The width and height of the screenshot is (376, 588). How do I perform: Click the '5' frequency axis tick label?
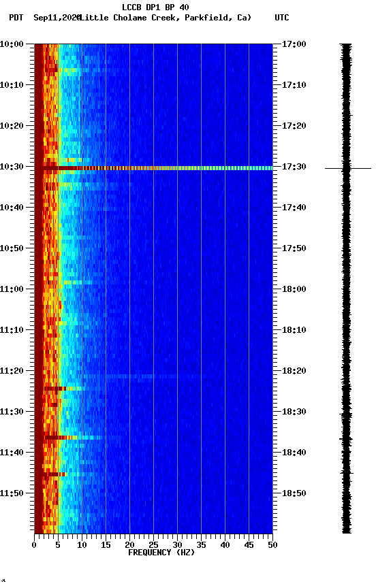click(58, 545)
